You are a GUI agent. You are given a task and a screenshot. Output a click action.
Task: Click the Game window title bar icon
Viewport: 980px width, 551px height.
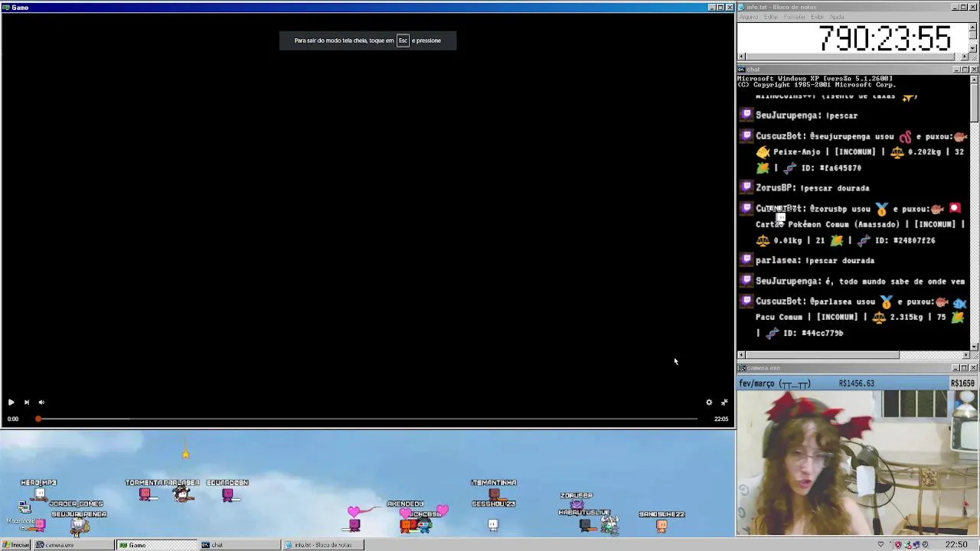click(5, 8)
